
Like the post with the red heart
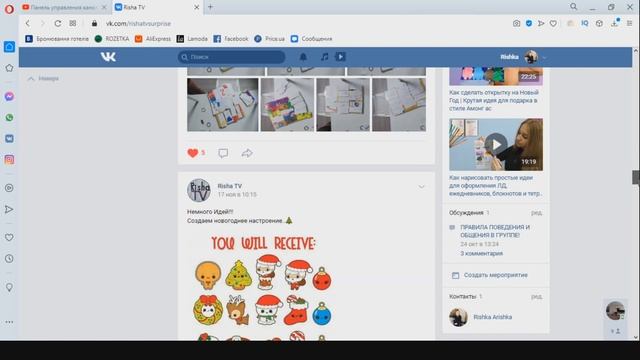tap(193, 153)
